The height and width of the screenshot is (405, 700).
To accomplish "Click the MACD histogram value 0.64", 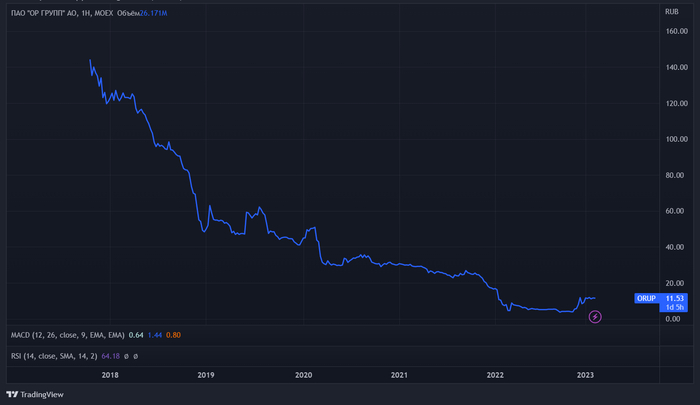I will coord(136,335).
